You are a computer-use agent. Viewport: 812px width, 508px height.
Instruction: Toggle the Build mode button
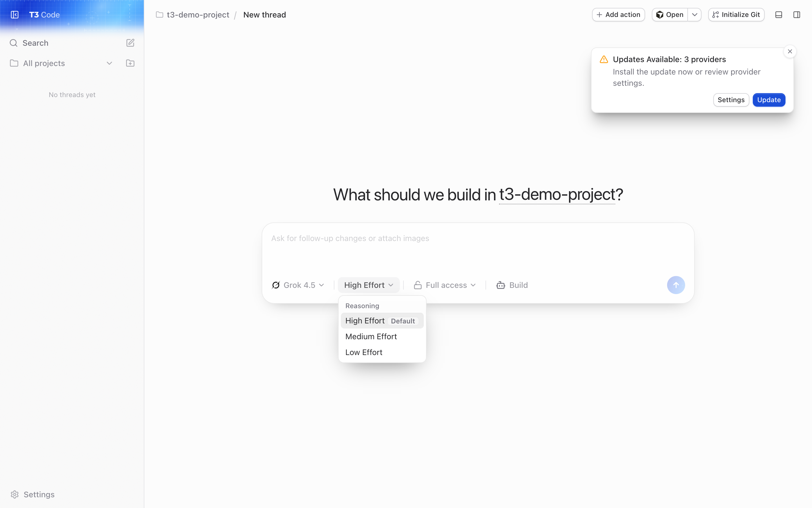tap(512, 285)
